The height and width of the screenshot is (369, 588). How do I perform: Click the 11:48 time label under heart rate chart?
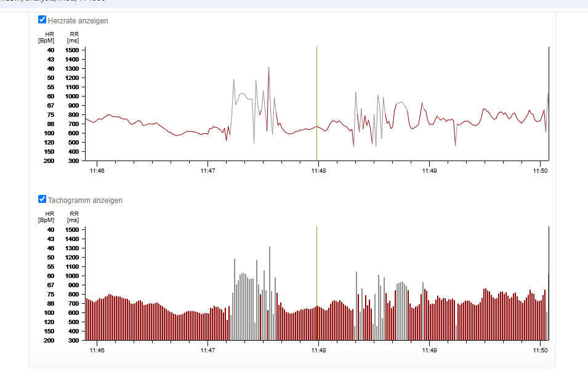click(318, 171)
